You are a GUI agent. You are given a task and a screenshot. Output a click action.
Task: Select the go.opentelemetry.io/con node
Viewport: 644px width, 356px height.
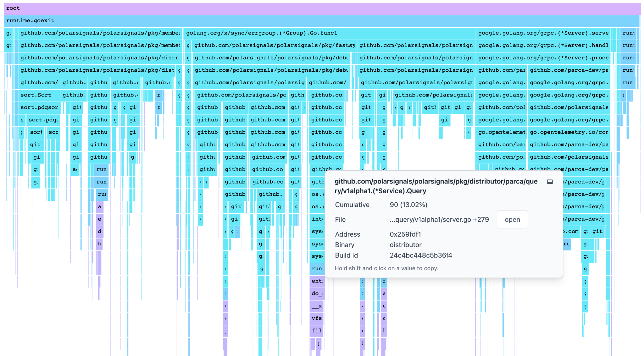tap(569, 132)
